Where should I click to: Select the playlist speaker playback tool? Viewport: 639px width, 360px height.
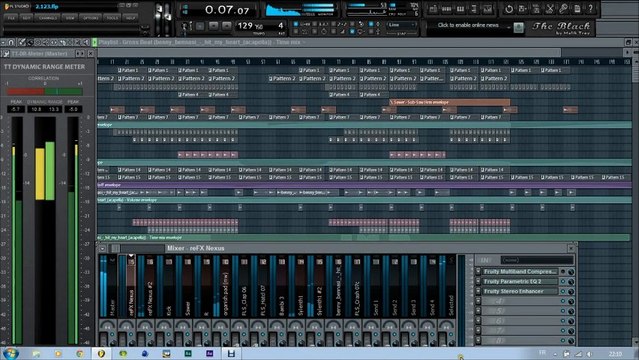pyautogui.click(x=86, y=42)
